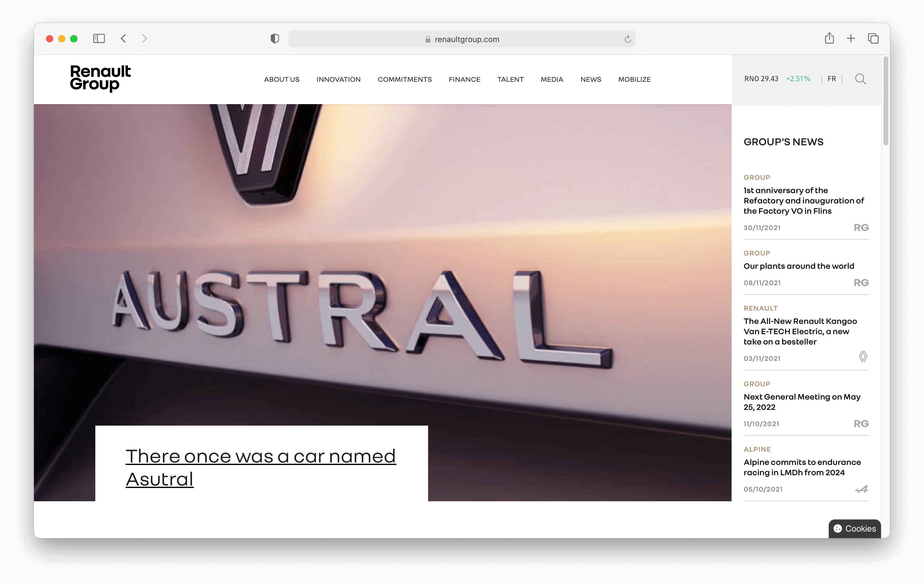
Task: Switch site language to FR
Action: pyautogui.click(x=831, y=79)
